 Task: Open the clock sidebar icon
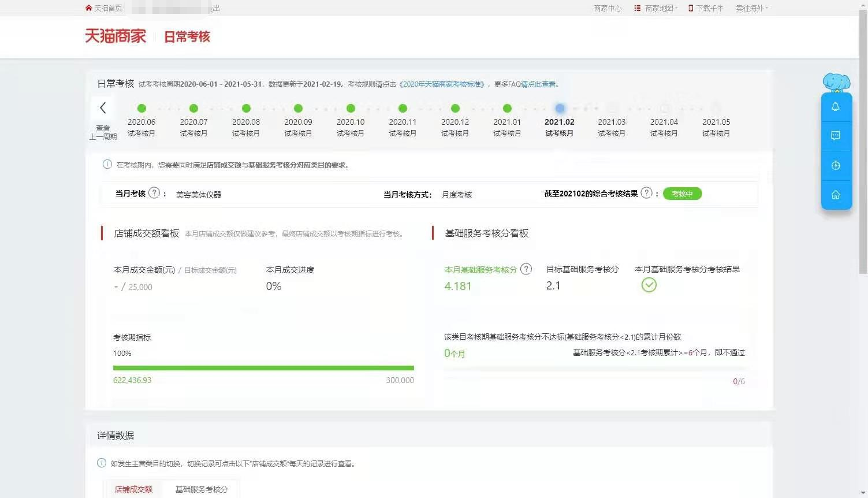836,166
